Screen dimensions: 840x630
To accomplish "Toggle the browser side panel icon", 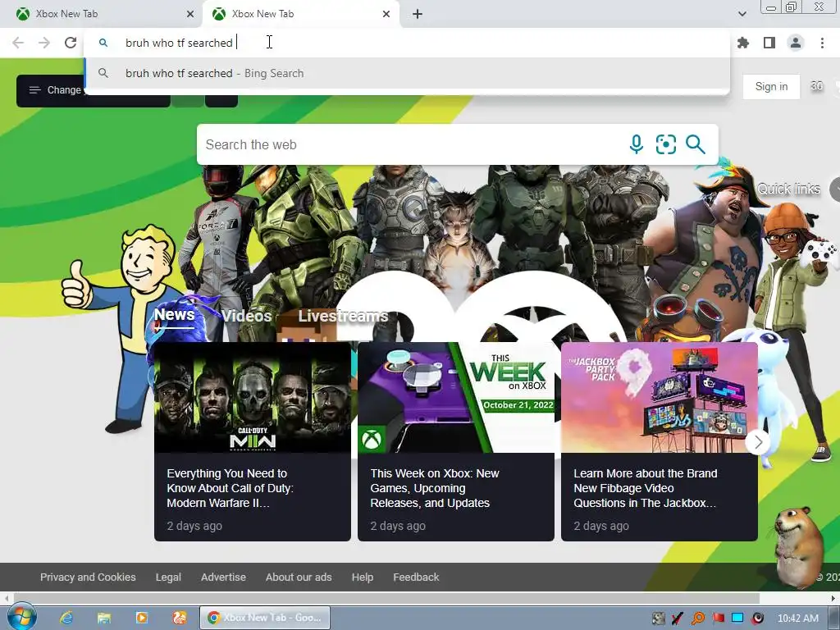I will tap(769, 43).
